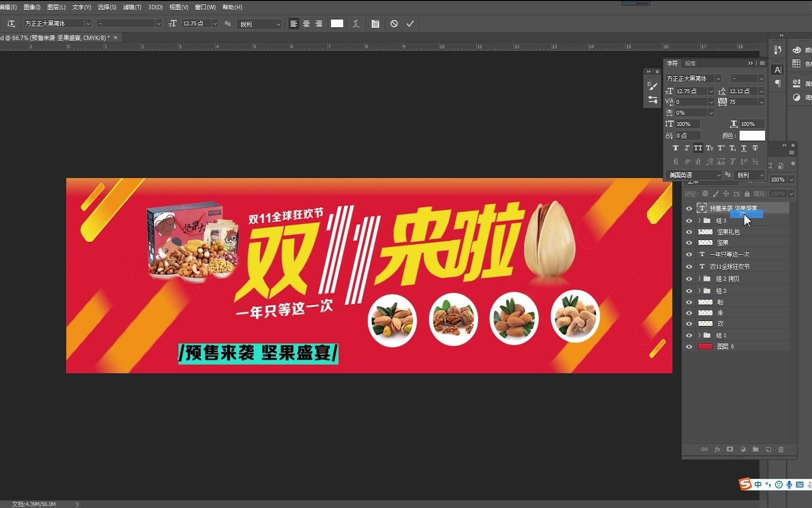Click the Create new layer icon
The image size is (812, 508).
[768, 449]
